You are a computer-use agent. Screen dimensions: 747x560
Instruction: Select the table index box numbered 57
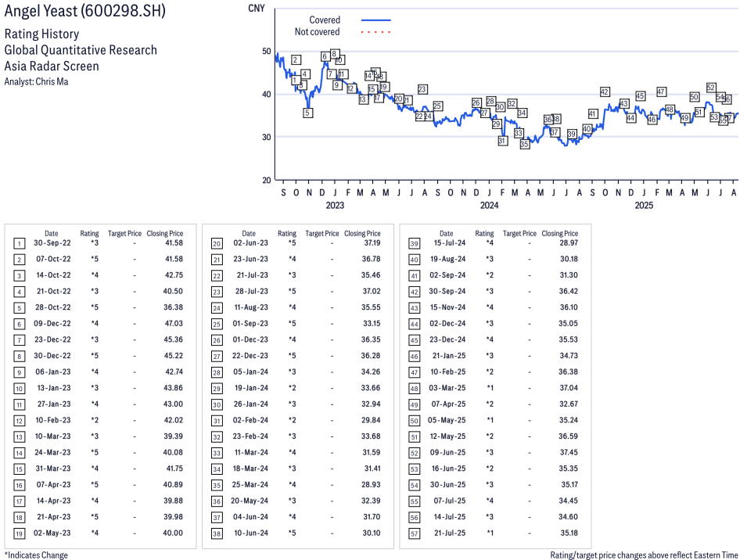pyautogui.click(x=415, y=534)
